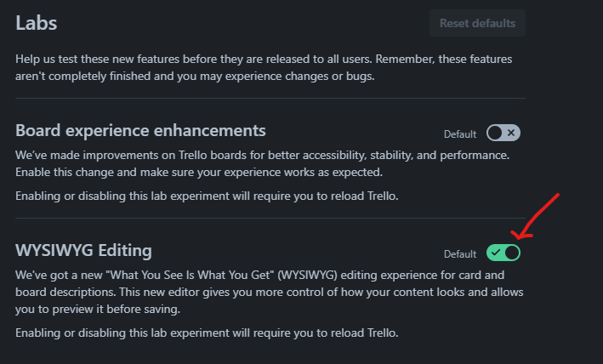This screenshot has height=364, width=603.
Task: Click the white knob of Board experience switch
Action: [495, 133]
